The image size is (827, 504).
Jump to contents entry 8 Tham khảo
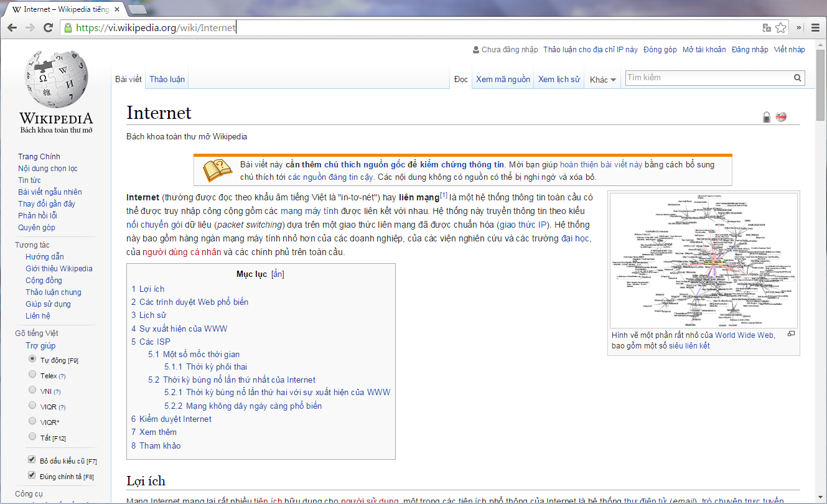pyautogui.click(x=156, y=446)
